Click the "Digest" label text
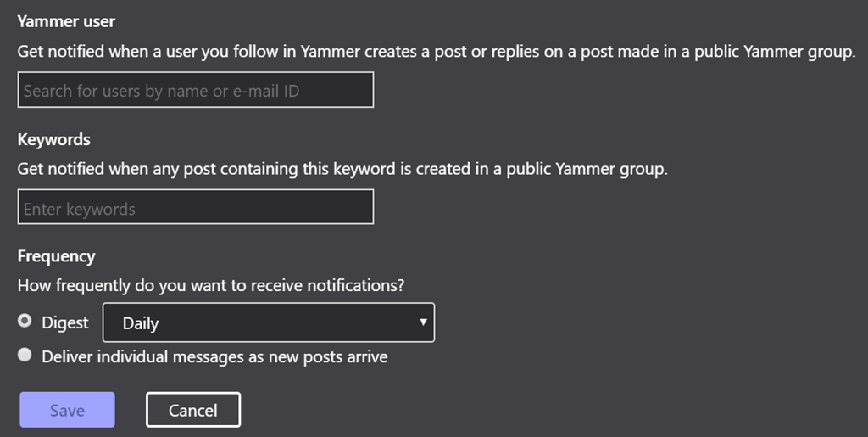The height and width of the screenshot is (437, 868). (65, 322)
